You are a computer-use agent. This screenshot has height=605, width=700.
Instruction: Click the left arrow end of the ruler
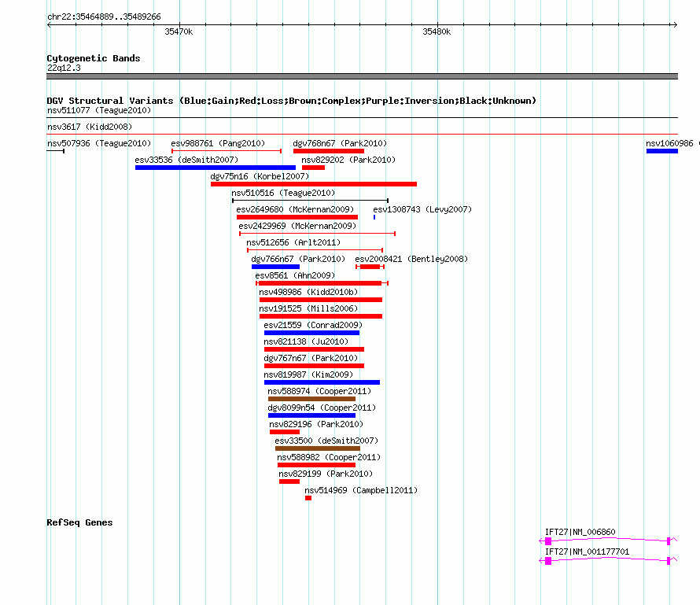click(49, 25)
